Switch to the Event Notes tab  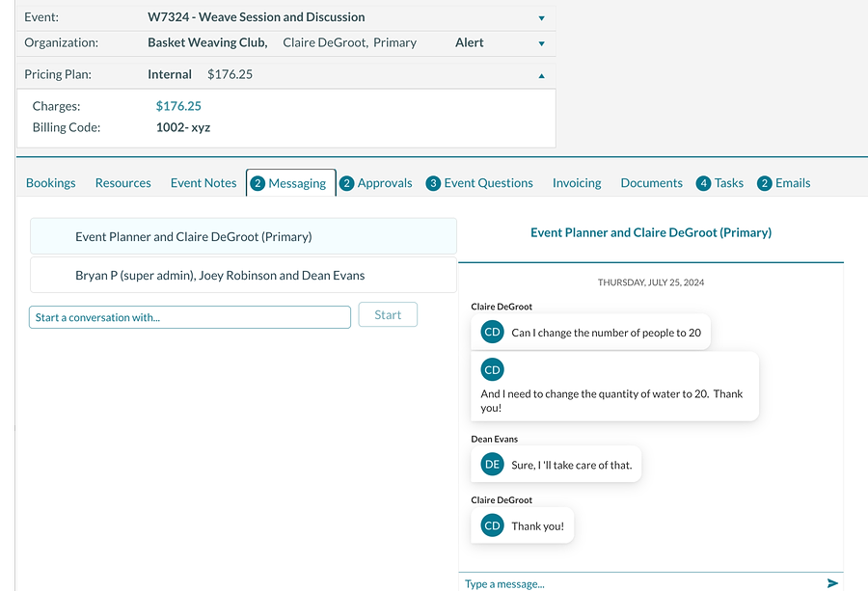pyautogui.click(x=203, y=182)
